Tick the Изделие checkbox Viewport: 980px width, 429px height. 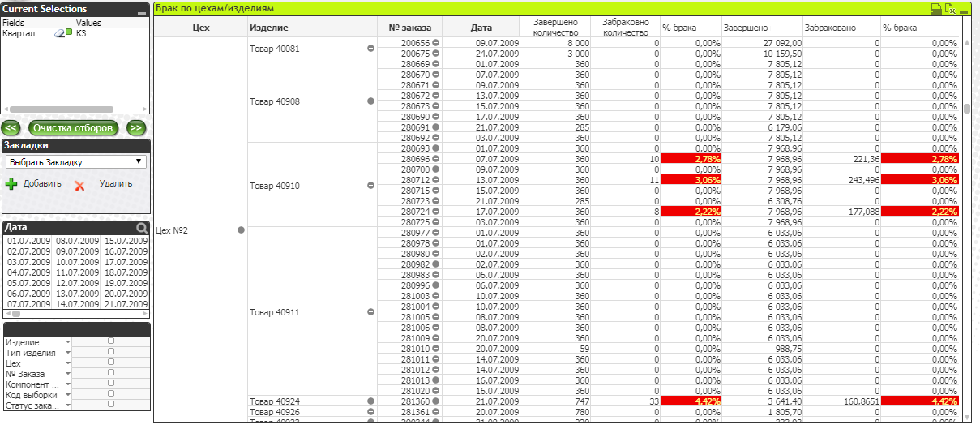click(111, 341)
